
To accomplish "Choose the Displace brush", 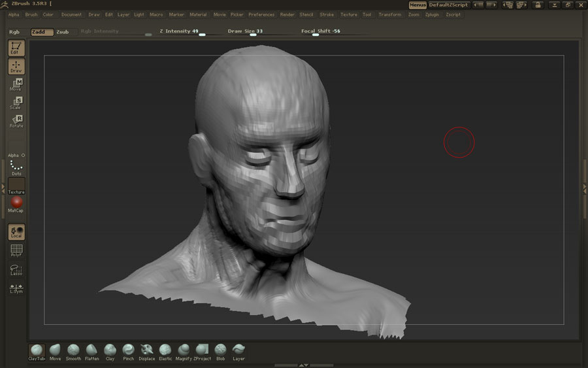I will [147, 350].
